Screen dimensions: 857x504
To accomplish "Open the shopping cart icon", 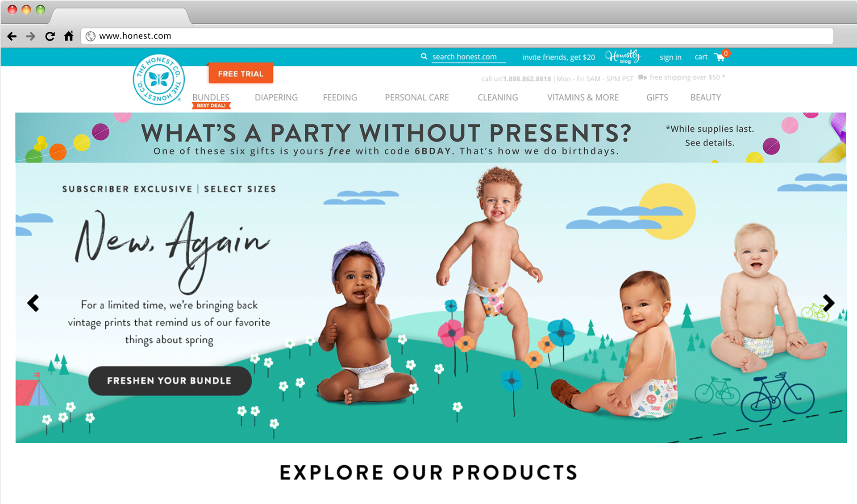I will (719, 57).
